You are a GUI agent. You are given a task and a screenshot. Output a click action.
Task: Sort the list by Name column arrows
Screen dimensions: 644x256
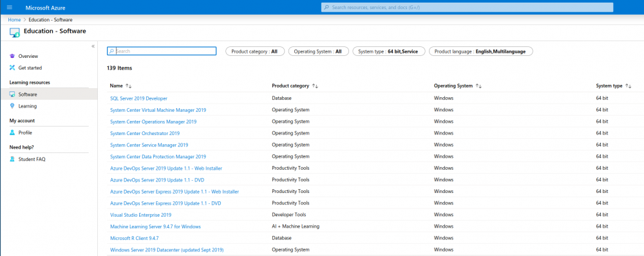coord(129,86)
